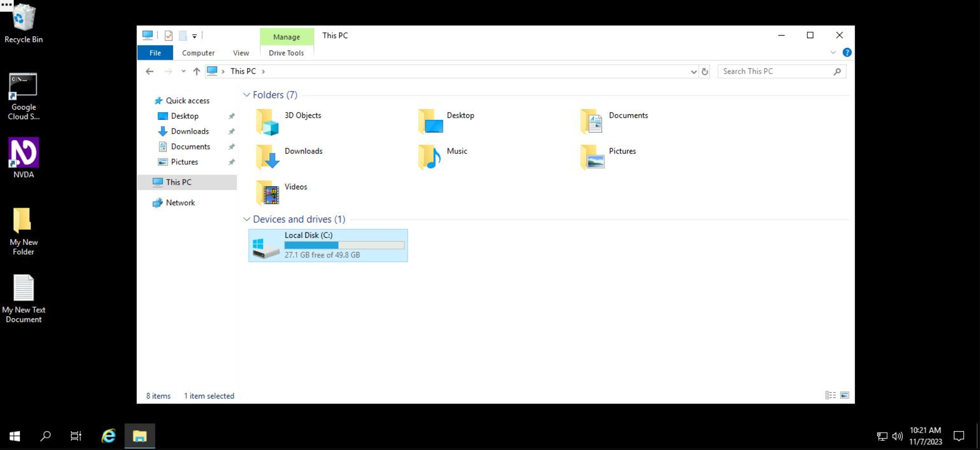Open the File tab
The image size is (980, 450).
155,53
